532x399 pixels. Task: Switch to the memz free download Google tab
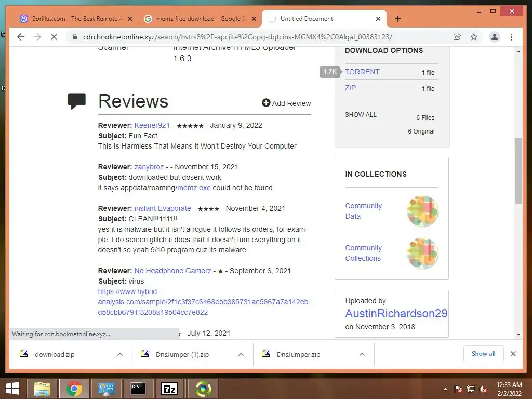199,19
